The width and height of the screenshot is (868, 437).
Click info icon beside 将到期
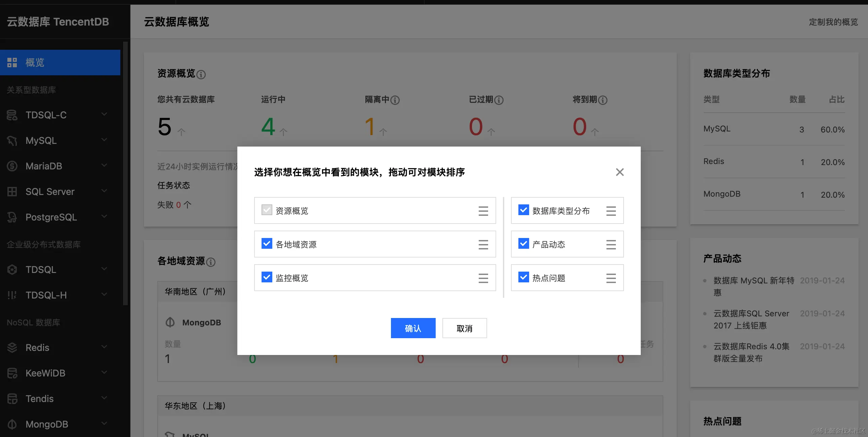click(602, 100)
